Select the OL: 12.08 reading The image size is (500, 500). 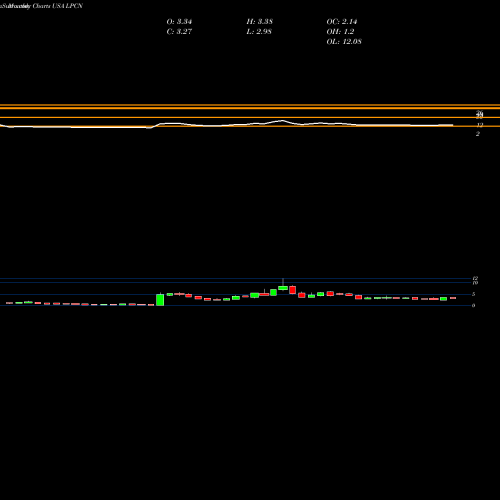[344, 42]
